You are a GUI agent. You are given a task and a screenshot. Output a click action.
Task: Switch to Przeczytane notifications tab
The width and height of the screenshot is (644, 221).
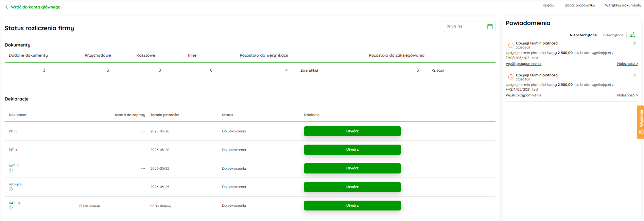click(x=613, y=35)
